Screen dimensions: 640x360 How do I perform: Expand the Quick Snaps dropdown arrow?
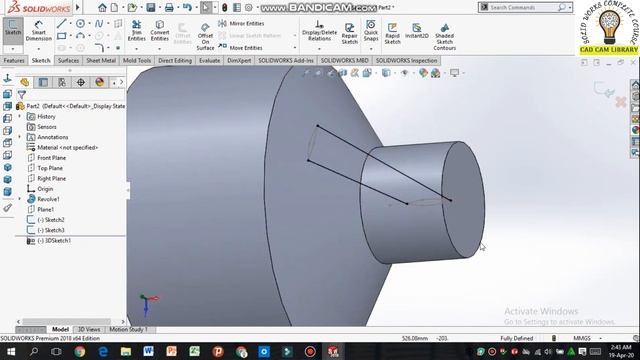tap(371, 49)
